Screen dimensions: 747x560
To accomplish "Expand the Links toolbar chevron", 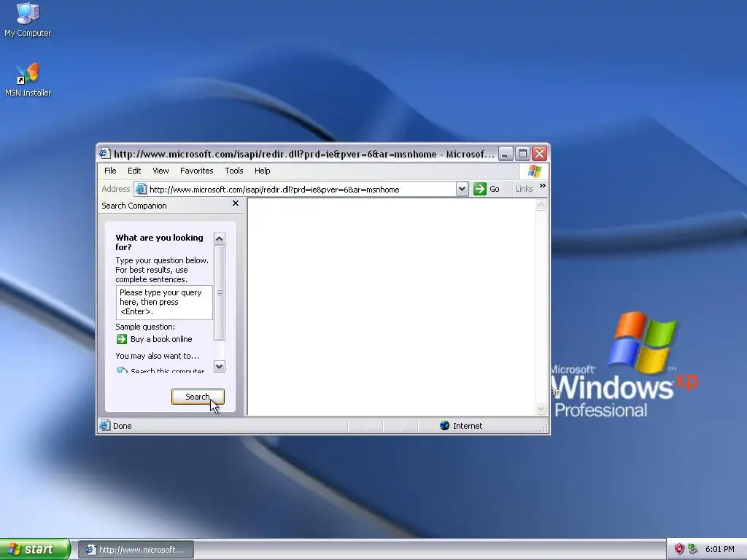I will [542, 186].
